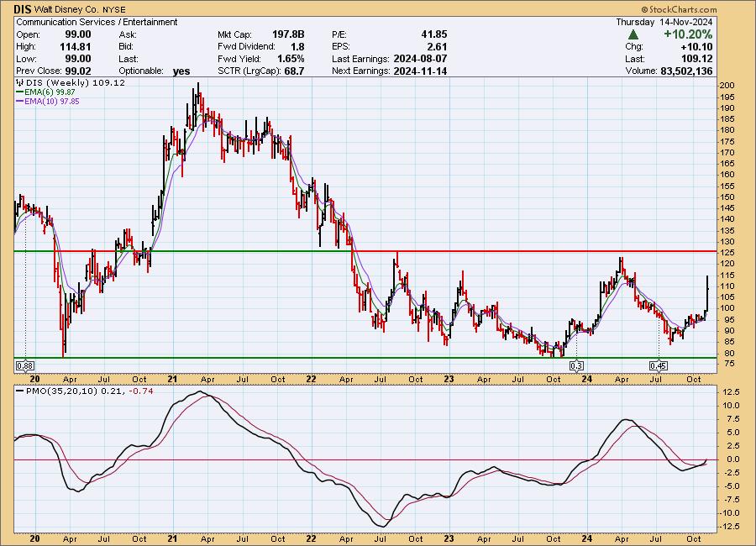756x546 pixels.
Task: Click Communication Services / Entertainment sector text
Action: coord(97,22)
